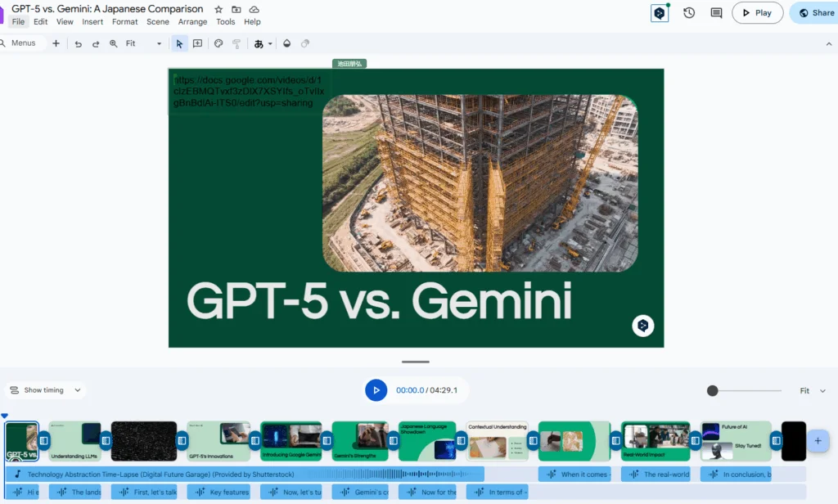Select the Japanese Language Showdown scene

pyautogui.click(x=427, y=441)
